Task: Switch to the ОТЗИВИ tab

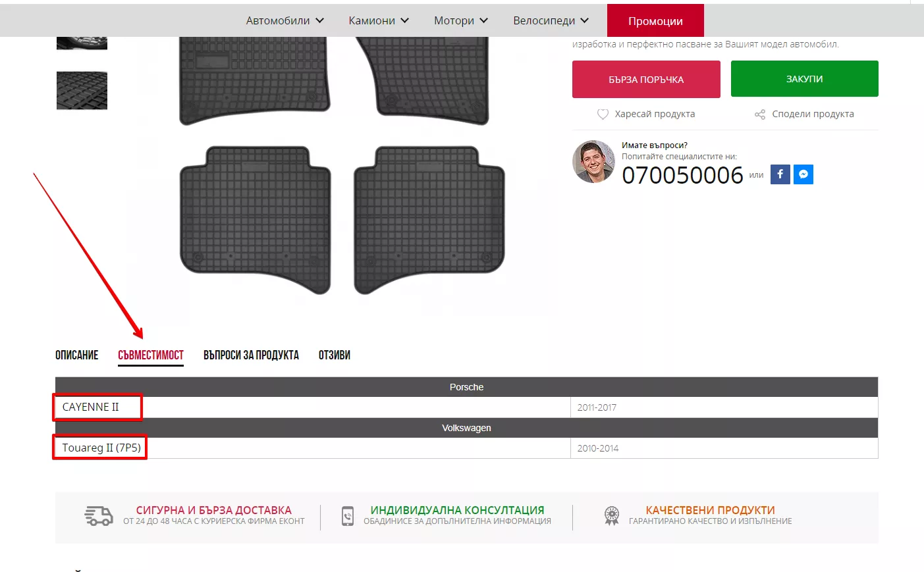Action: point(335,355)
